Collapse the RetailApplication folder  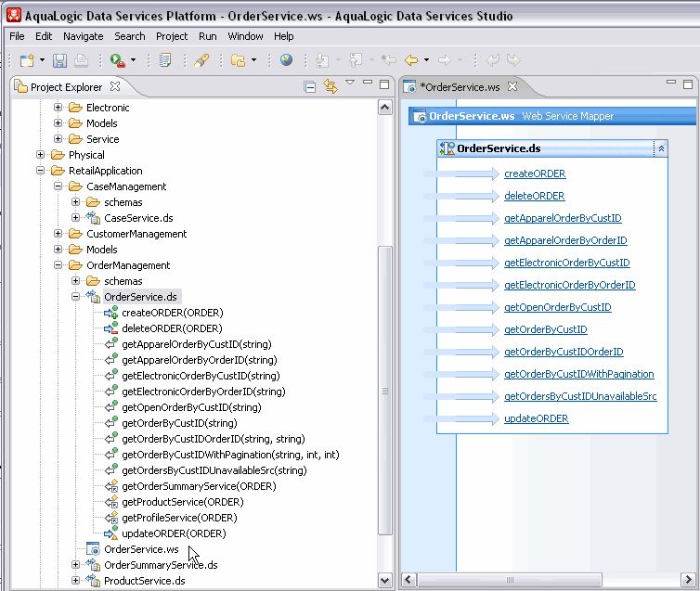point(40,171)
